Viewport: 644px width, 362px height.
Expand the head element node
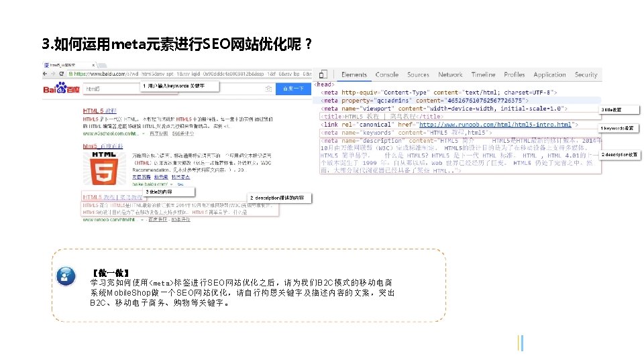(x=325, y=84)
